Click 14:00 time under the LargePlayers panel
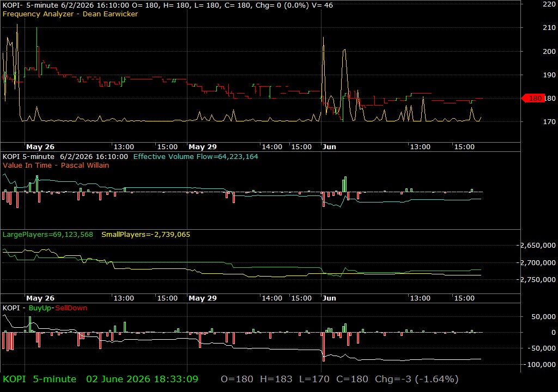The height and width of the screenshot is (392, 558). pyautogui.click(x=272, y=298)
